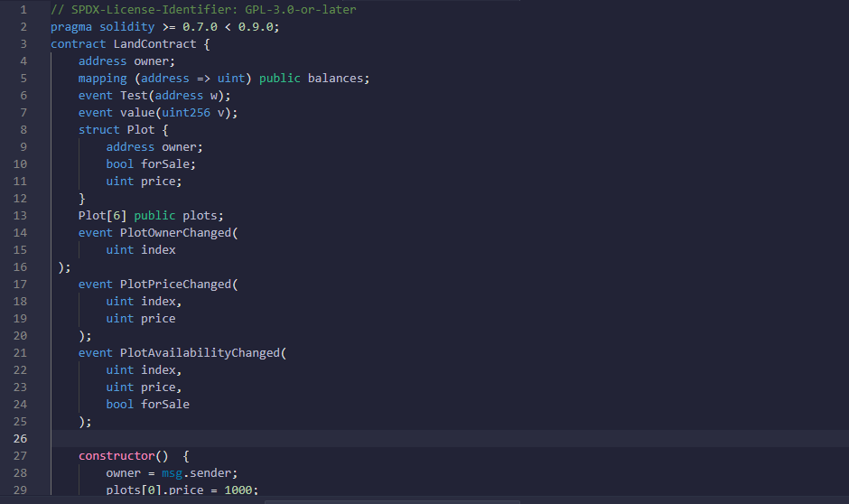Image resolution: width=849 pixels, height=504 pixels.
Task: Click 'msg' in the msg.sender expression
Action: [x=173, y=473]
